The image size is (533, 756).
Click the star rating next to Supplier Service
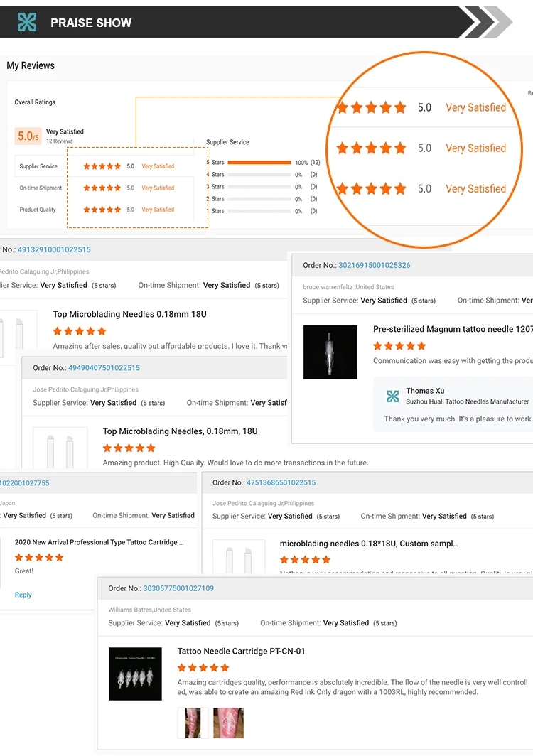[x=102, y=166]
